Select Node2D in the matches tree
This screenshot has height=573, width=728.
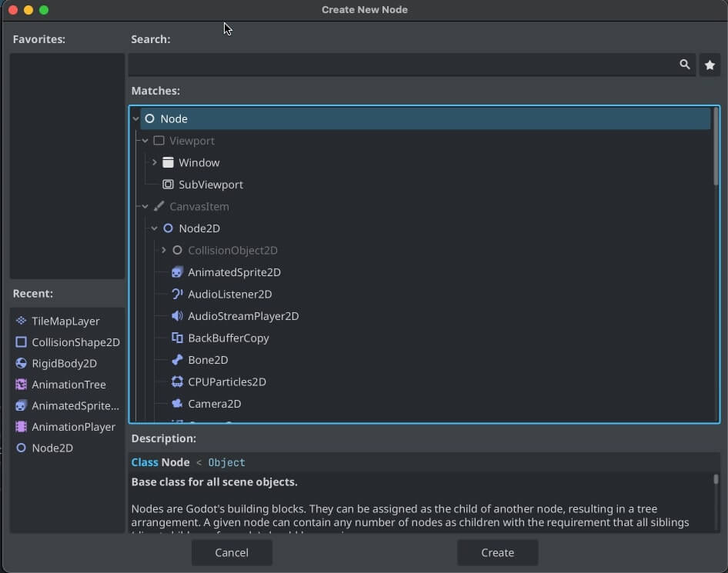click(199, 228)
